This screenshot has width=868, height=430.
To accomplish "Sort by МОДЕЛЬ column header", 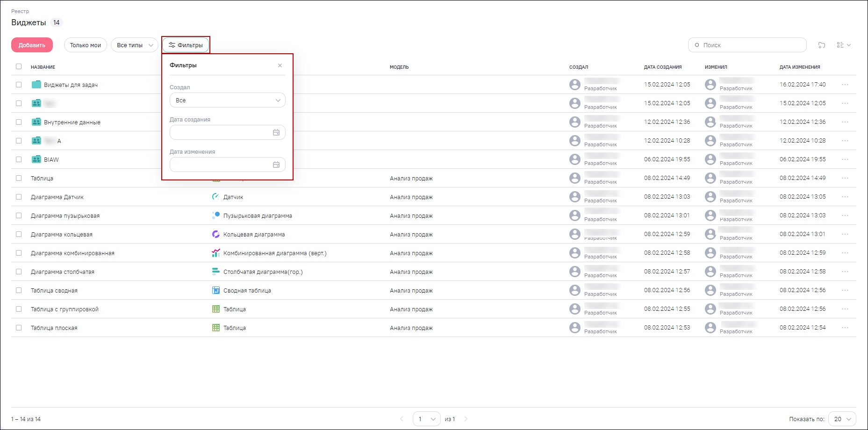I will 399,67.
